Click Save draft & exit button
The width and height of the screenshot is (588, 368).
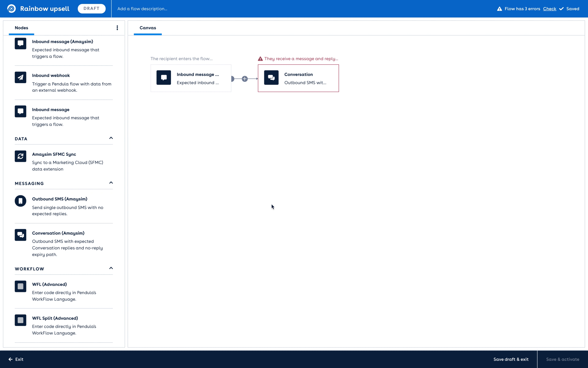[x=511, y=359]
